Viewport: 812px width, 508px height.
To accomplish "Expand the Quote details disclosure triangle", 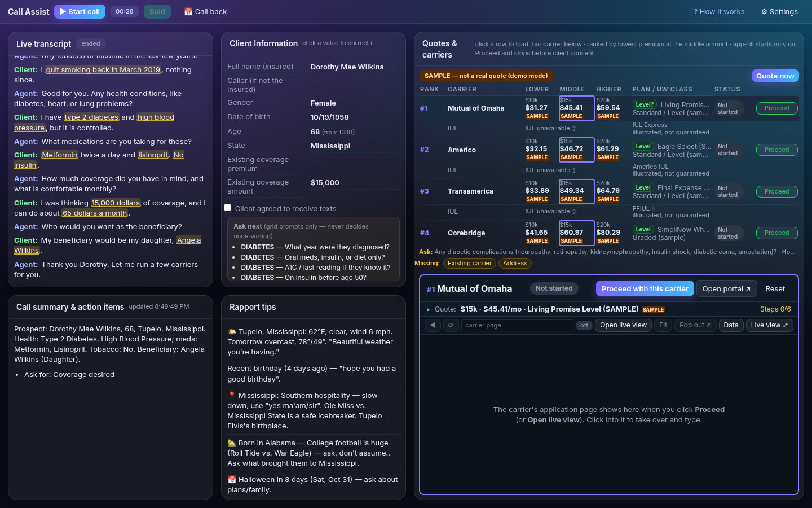I will coord(429,309).
